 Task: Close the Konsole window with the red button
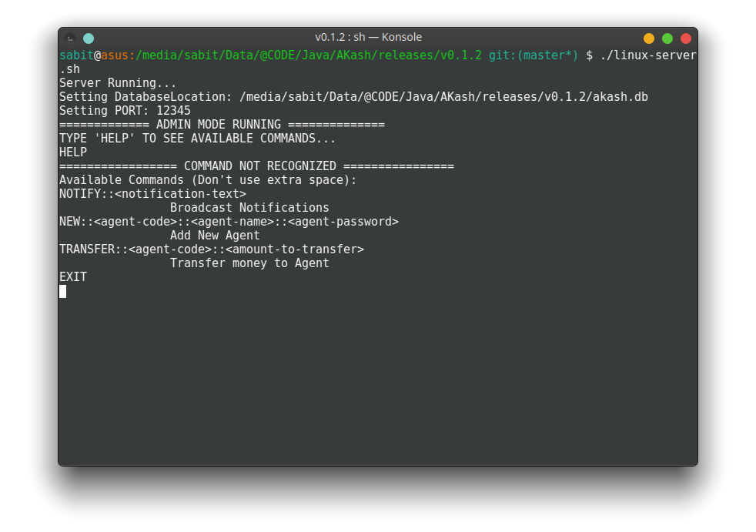coord(686,38)
